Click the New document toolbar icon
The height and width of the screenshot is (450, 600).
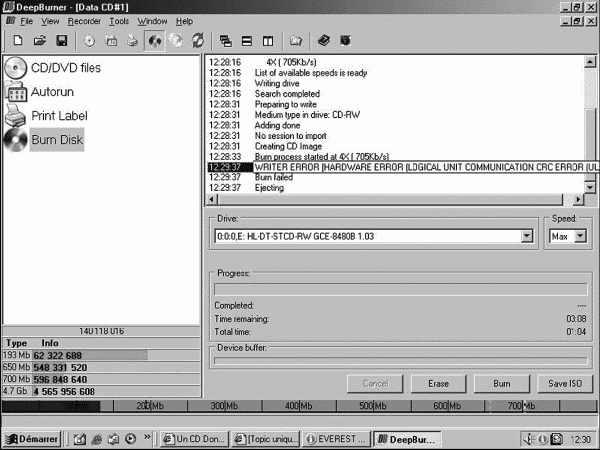click(18, 41)
